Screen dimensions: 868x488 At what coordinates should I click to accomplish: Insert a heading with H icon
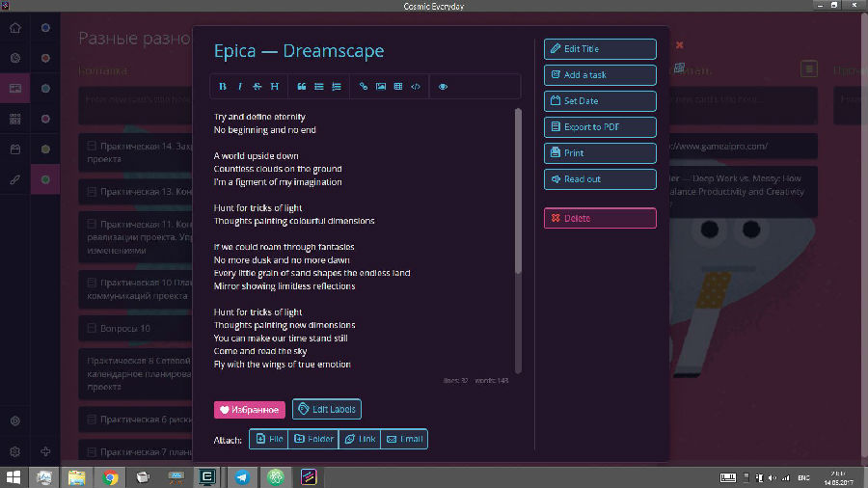(x=275, y=87)
